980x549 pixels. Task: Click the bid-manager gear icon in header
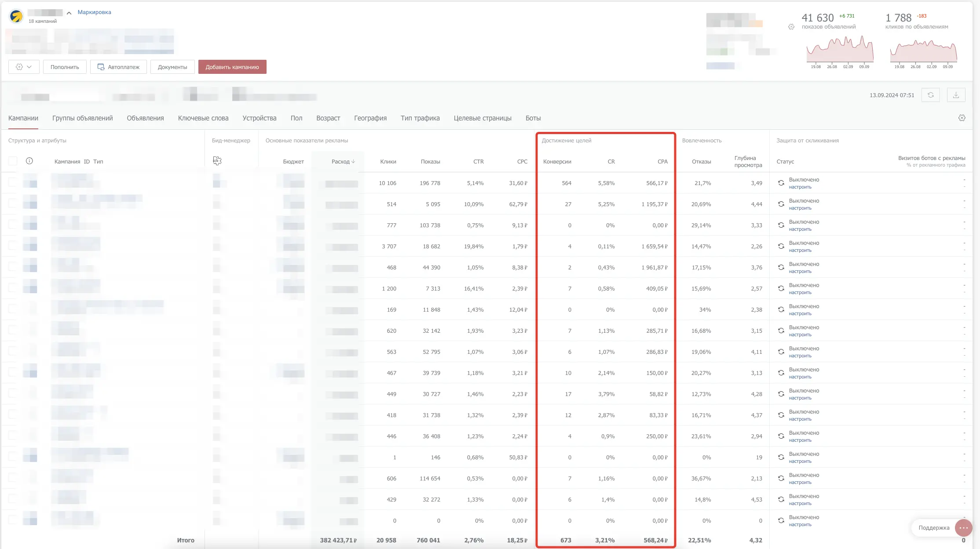coord(217,161)
